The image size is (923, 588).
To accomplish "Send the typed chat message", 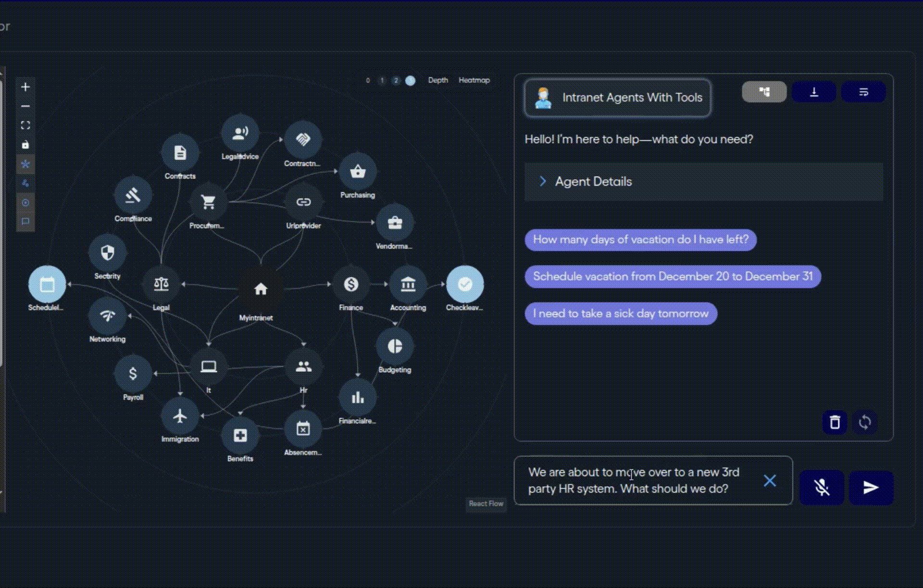I will click(871, 488).
